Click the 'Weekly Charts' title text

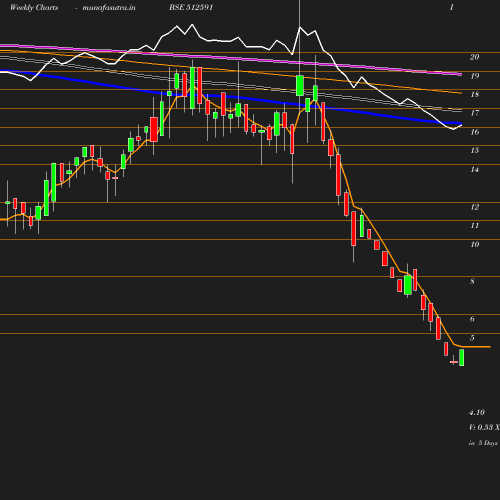click(34, 7)
